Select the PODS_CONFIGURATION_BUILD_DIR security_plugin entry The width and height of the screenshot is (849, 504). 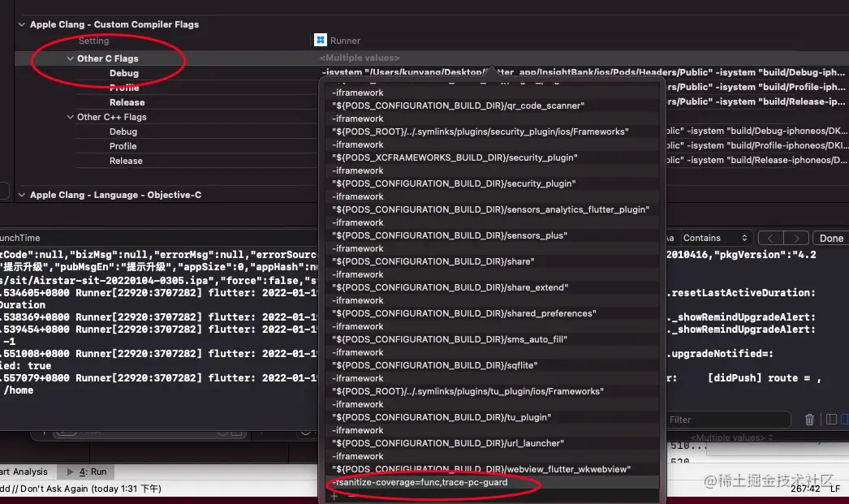(x=454, y=183)
